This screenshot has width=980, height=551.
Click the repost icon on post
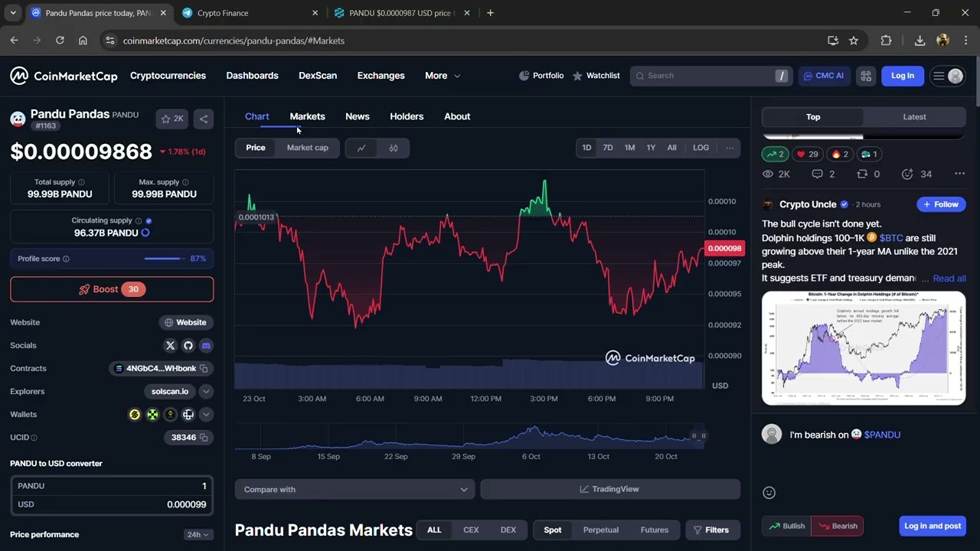[862, 174]
